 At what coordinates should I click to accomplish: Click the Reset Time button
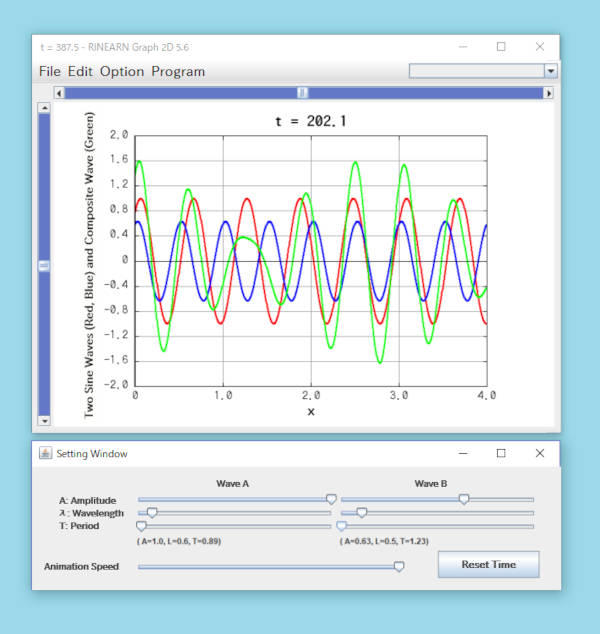[x=488, y=564]
